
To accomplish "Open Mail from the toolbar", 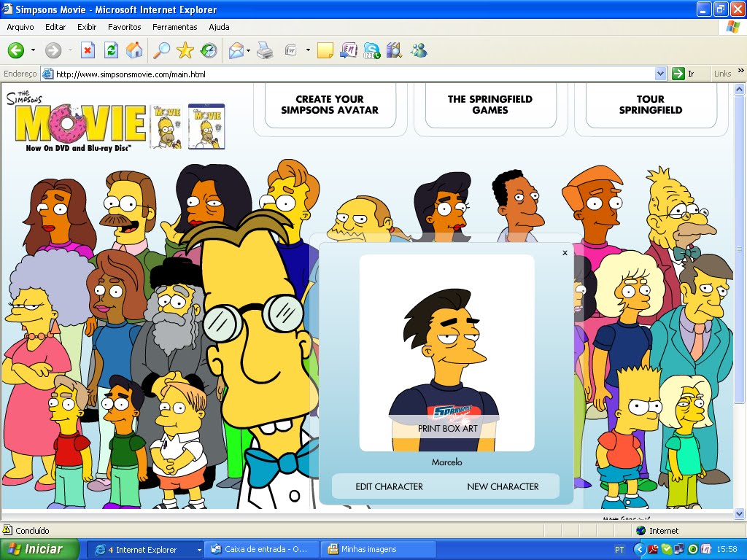I will (236, 50).
